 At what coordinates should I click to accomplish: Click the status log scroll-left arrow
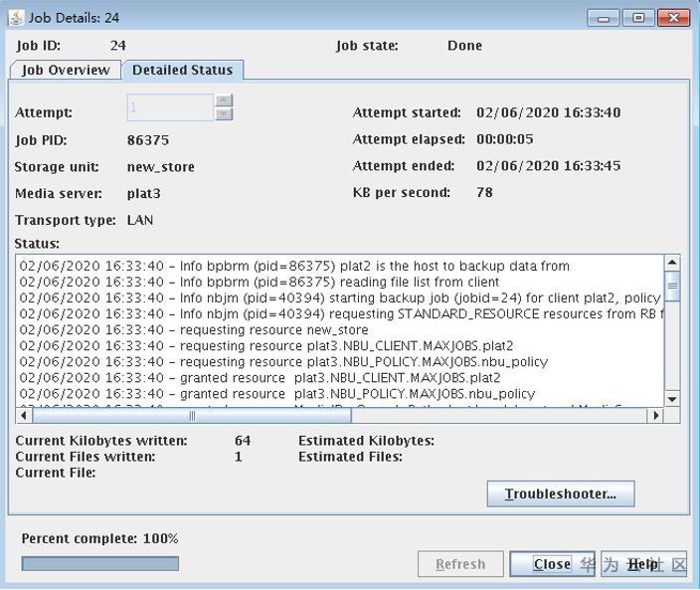pos(24,416)
